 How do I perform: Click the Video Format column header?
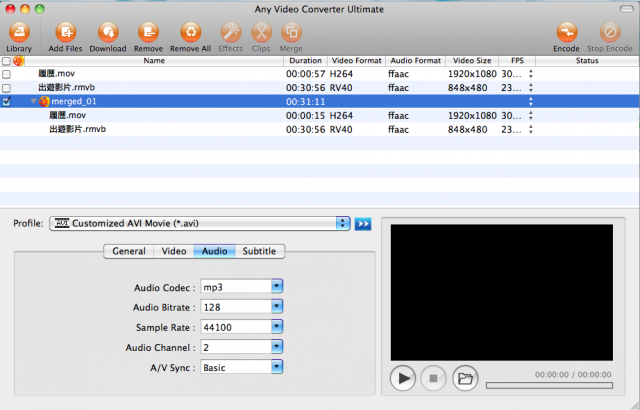coord(356,61)
